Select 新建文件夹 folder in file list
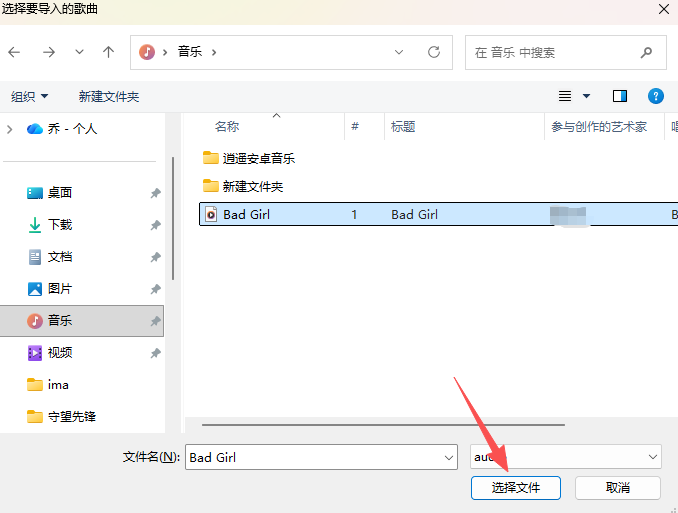 tap(243, 186)
